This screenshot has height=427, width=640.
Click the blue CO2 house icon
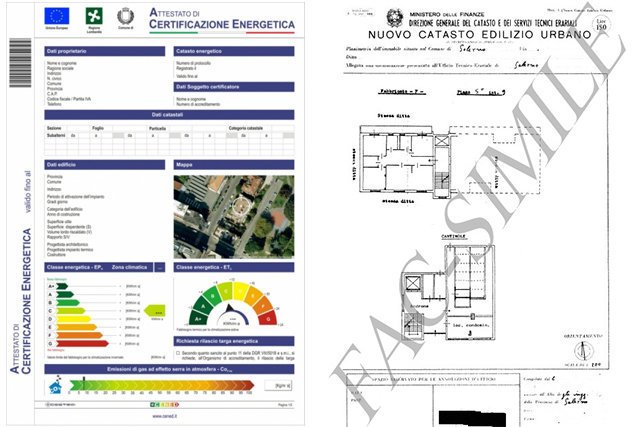point(56,385)
